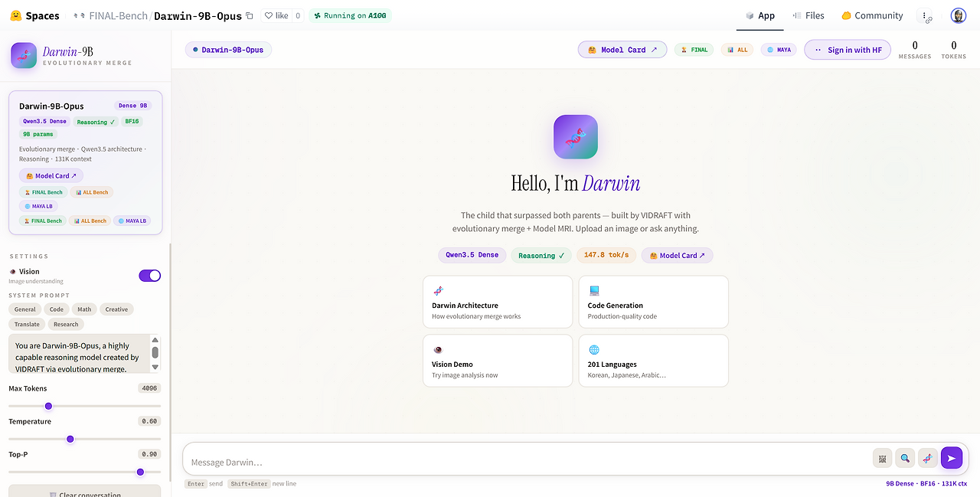Click the Tokens counter in header
The height and width of the screenshot is (497, 980).
[954, 50]
